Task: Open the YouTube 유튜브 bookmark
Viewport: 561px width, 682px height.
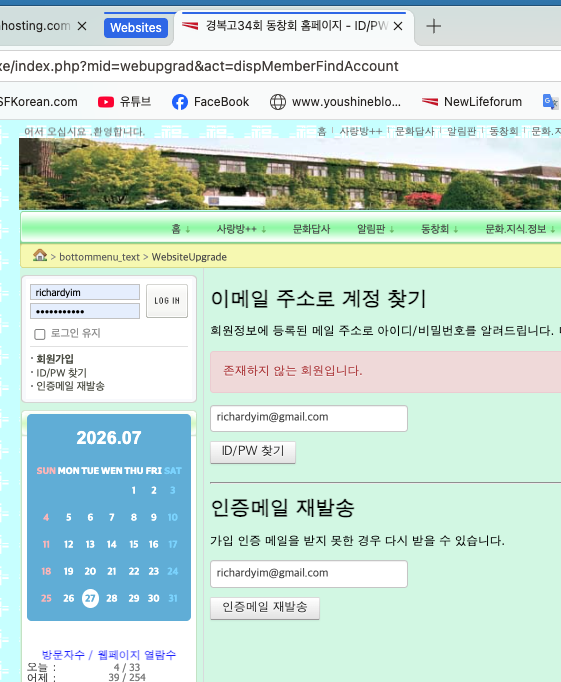Action: tap(124, 102)
